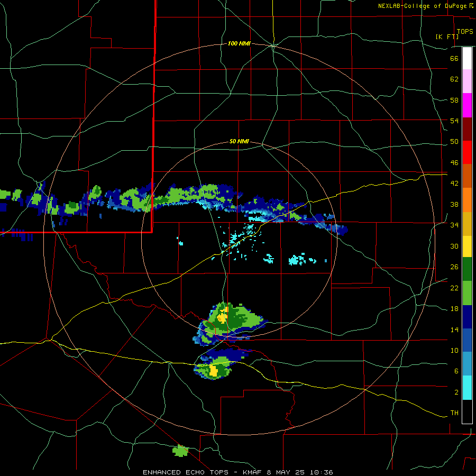
Task: Click the legend value '54'
Action: point(454,121)
